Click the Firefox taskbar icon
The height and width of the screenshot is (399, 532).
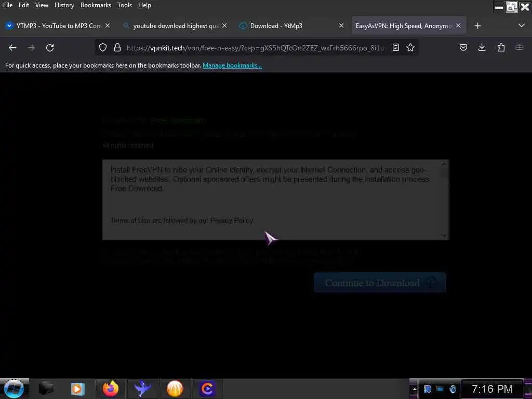pyautogui.click(x=111, y=389)
